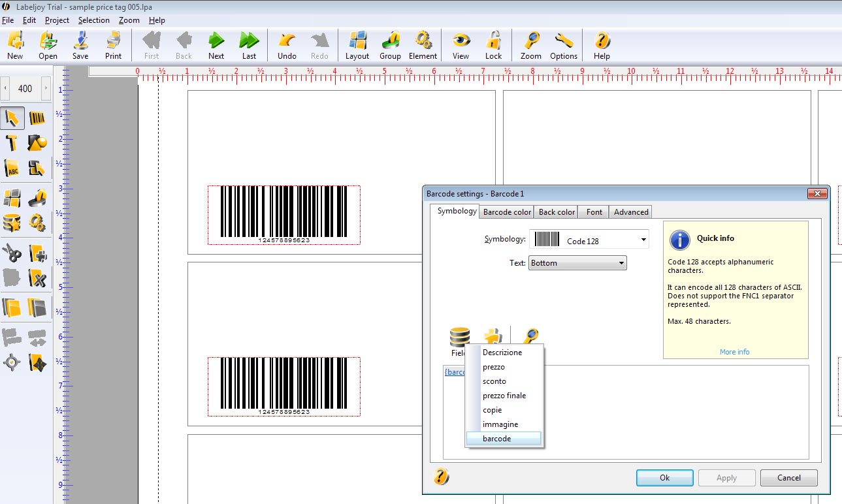Screen dimensions: 842x504
Task: Click the scissors cut tool
Action: tap(12, 253)
